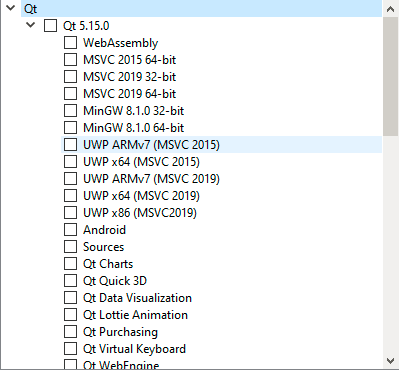Select the Qt Purchasing row text
This screenshot has height=373, width=399.
click(x=120, y=332)
